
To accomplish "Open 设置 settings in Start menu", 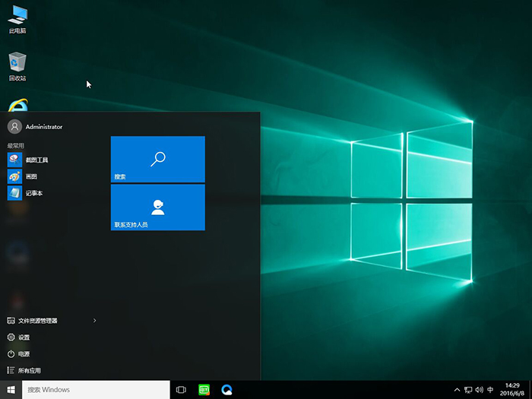I will coord(24,337).
